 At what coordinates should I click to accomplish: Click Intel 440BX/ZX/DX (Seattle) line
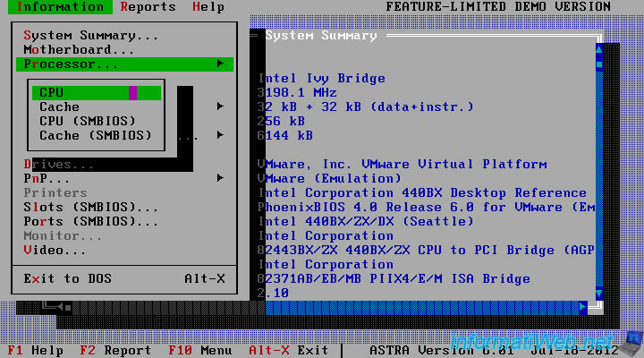point(366,222)
